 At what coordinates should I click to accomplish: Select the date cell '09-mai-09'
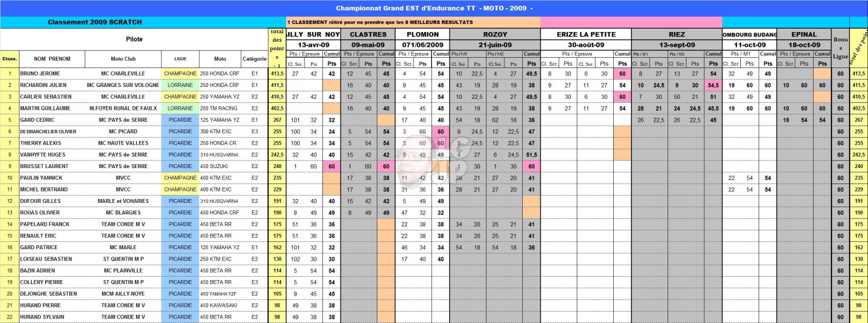(368, 45)
